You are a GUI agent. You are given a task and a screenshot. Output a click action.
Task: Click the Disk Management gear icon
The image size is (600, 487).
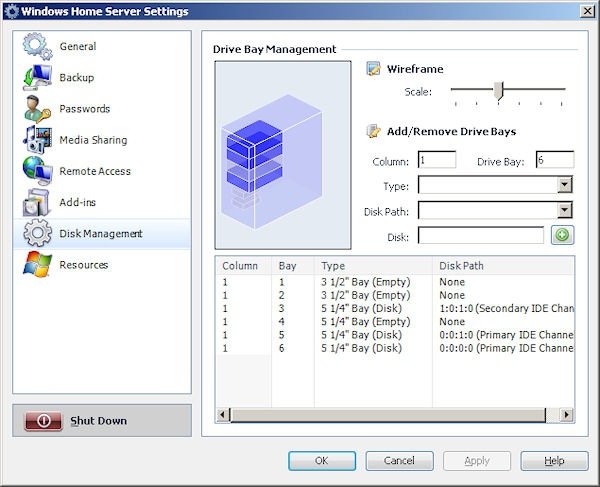click(x=37, y=233)
